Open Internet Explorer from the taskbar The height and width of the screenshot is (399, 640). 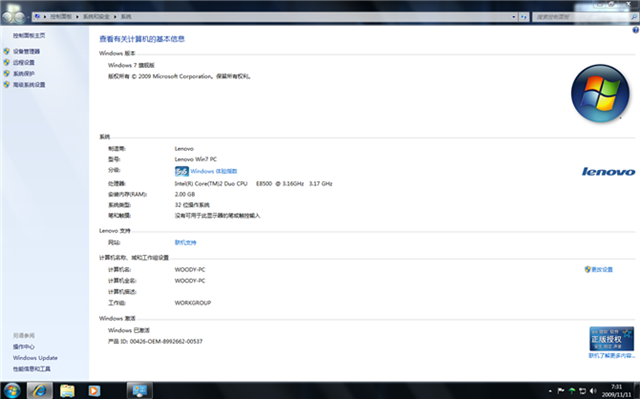point(40,390)
